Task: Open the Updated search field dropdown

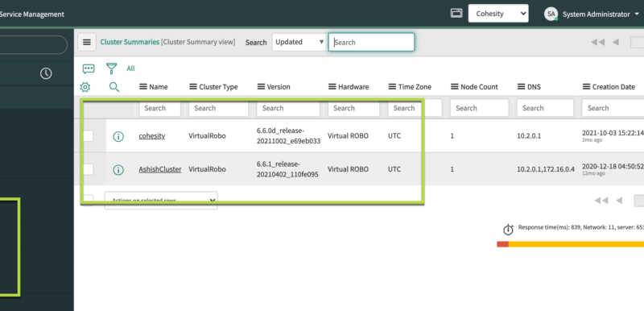Action: click(x=299, y=42)
